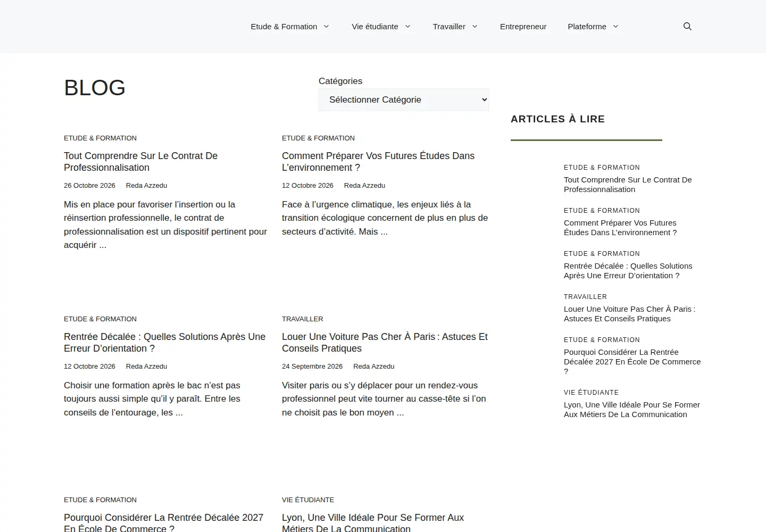766x532 pixels.
Task: Open sidebar link Comment Préparer Vos Futures Études
Action: point(620,228)
